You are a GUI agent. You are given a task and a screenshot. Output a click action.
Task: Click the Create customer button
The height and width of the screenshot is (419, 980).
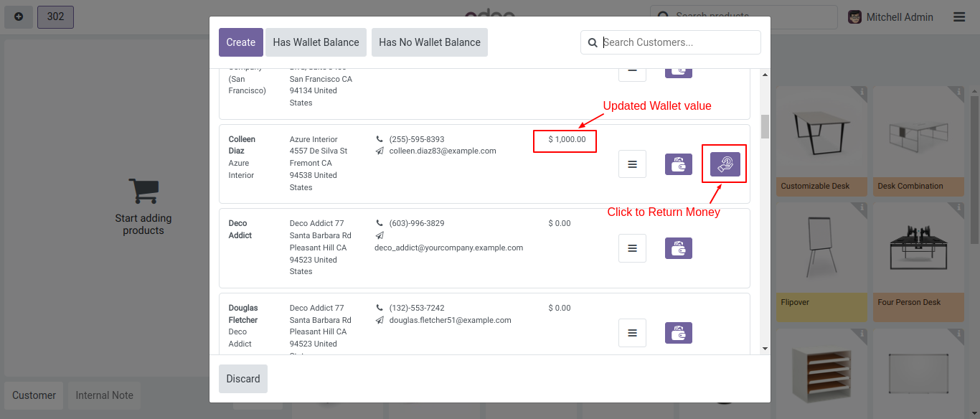pos(240,42)
